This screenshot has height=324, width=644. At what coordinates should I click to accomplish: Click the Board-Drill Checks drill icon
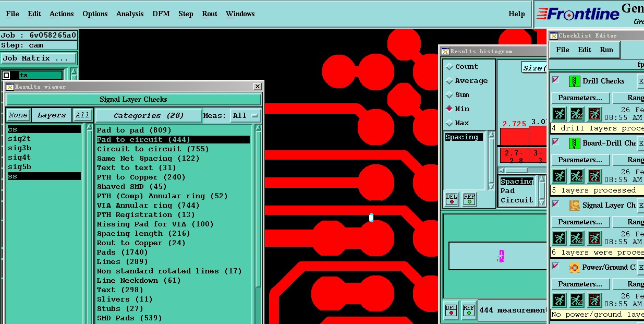[574, 143]
